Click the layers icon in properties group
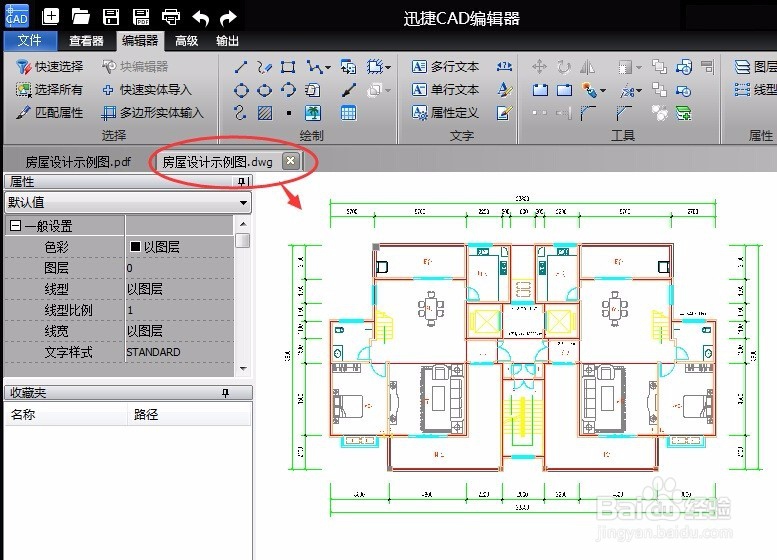This screenshot has height=560, width=777. point(742,67)
